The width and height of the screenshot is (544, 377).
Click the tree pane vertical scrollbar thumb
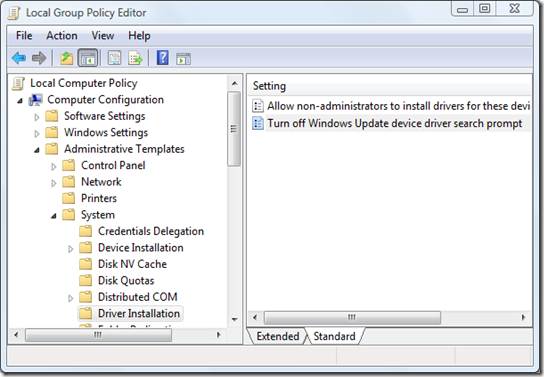(x=234, y=129)
